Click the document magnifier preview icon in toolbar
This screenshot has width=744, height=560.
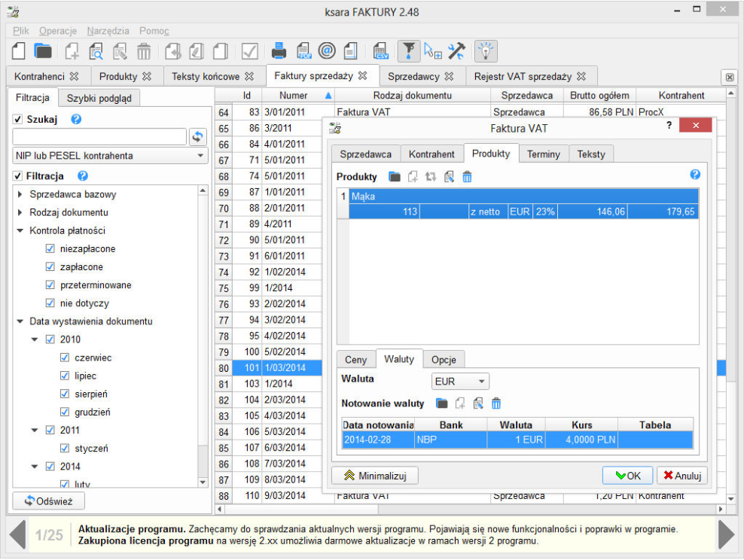pyautogui.click(x=96, y=50)
